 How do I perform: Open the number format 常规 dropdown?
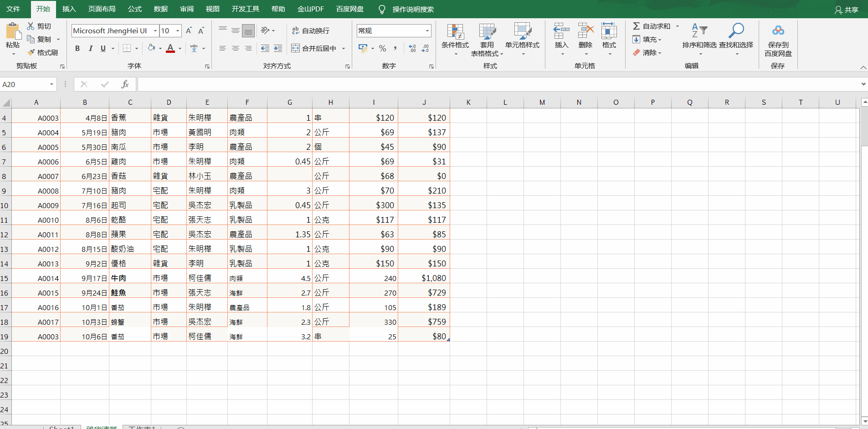(x=427, y=31)
